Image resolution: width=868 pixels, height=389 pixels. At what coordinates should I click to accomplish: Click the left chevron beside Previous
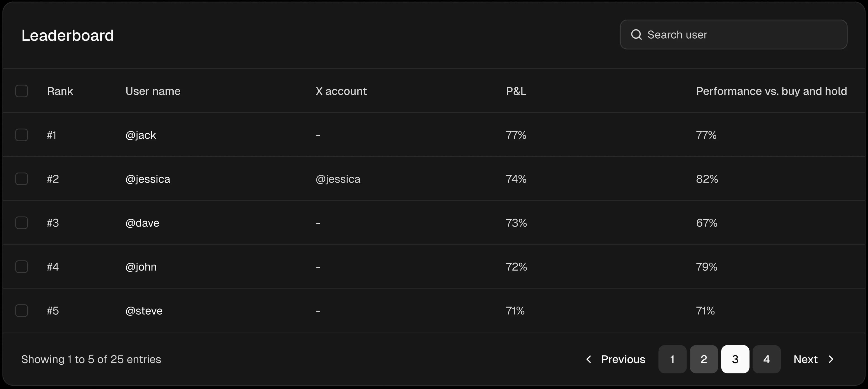pyautogui.click(x=589, y=359)
